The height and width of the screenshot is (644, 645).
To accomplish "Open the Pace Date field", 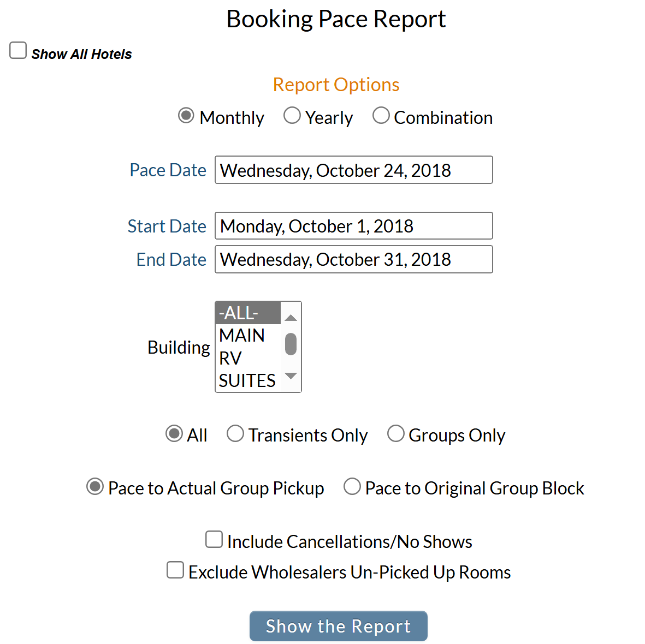I will 353,170.
